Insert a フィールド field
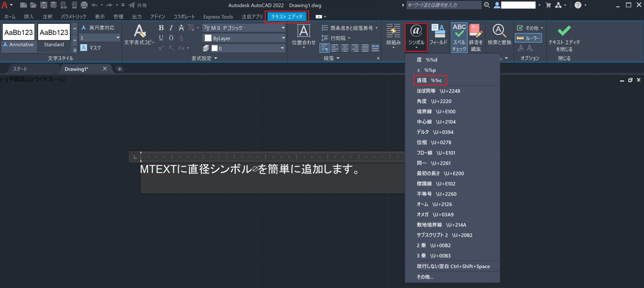 point(438,35)
